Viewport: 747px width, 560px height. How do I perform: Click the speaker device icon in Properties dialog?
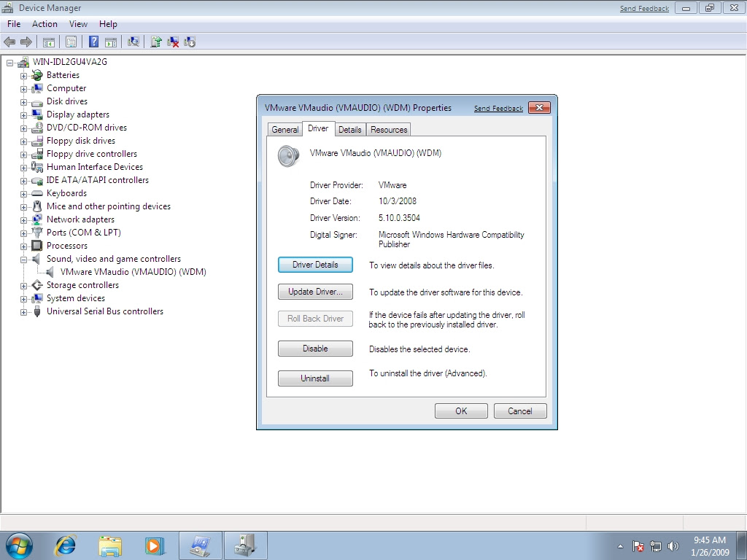pyautogui.click(x=289, y=156)
